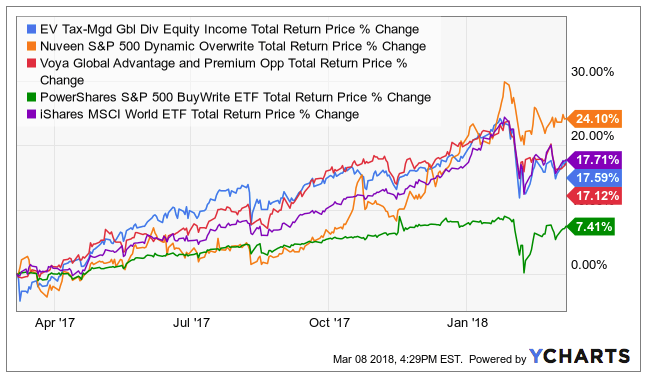The width and height of the screenshot is (646, 378).
Task: Click the red Voya legend color square
Action: click(31, 63)
